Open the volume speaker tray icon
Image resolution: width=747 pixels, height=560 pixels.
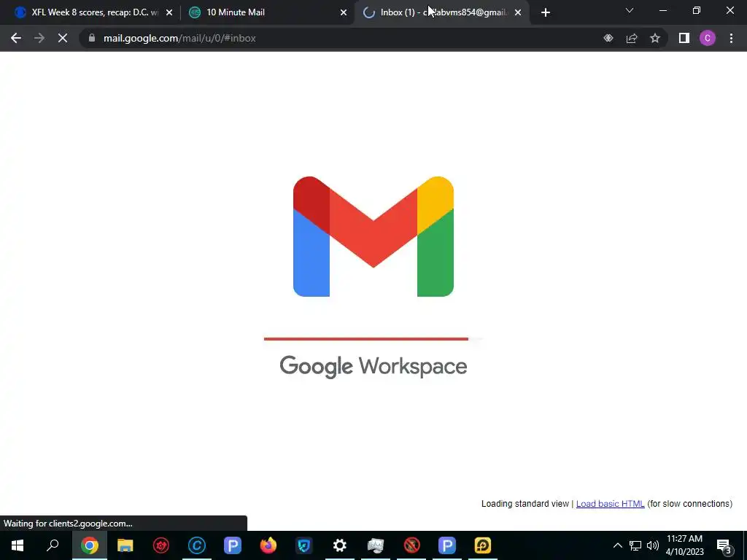click(653, 545)
